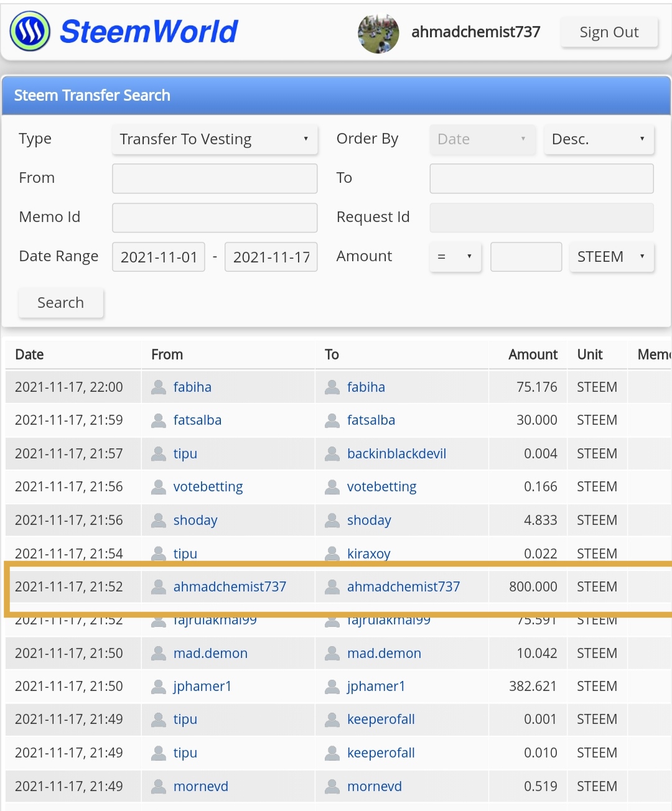Click user icon beside ahmadchemist737 in From column

pyautogui.click(x=159, y=586)
